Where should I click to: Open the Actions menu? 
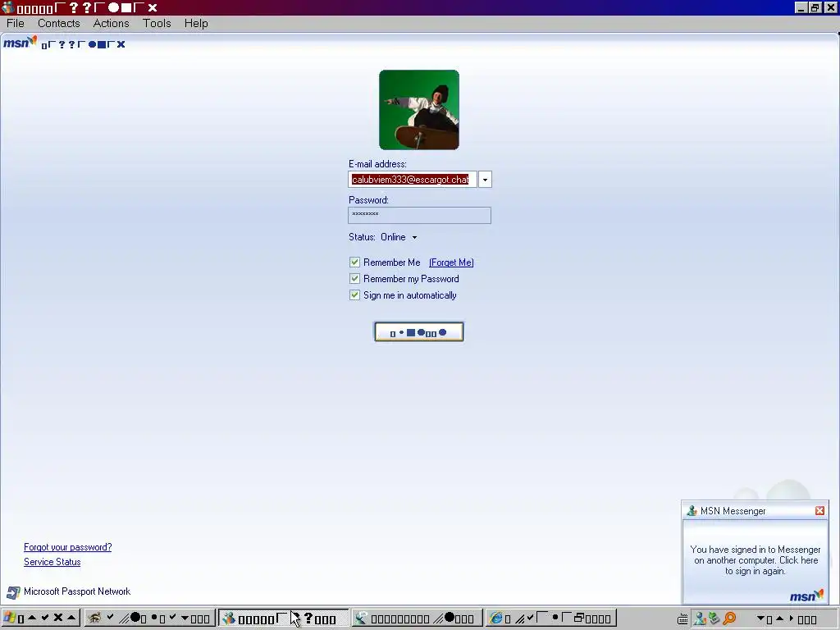coord(111,23)
